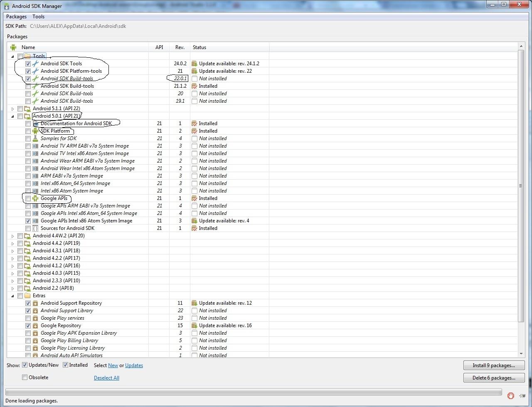
Task: Uncheck Google APIs Intel x86 Atom System Image
Action: 28,221
